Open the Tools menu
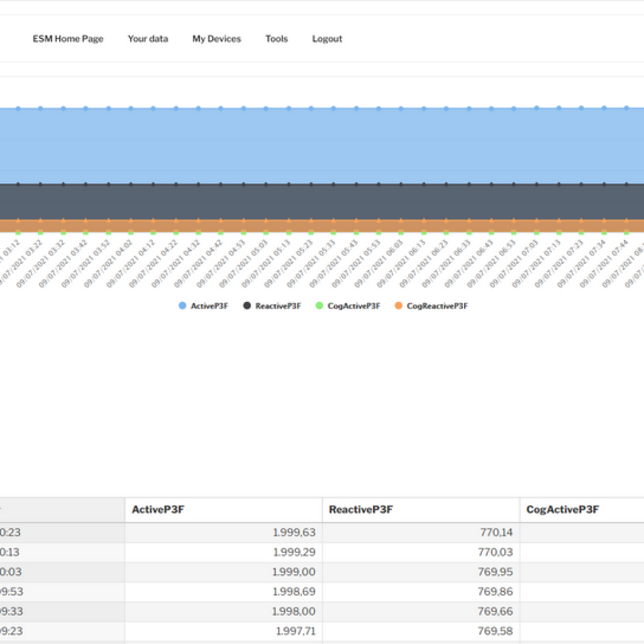The height and width of the screenshot is (644, 644). pos(276,39)
